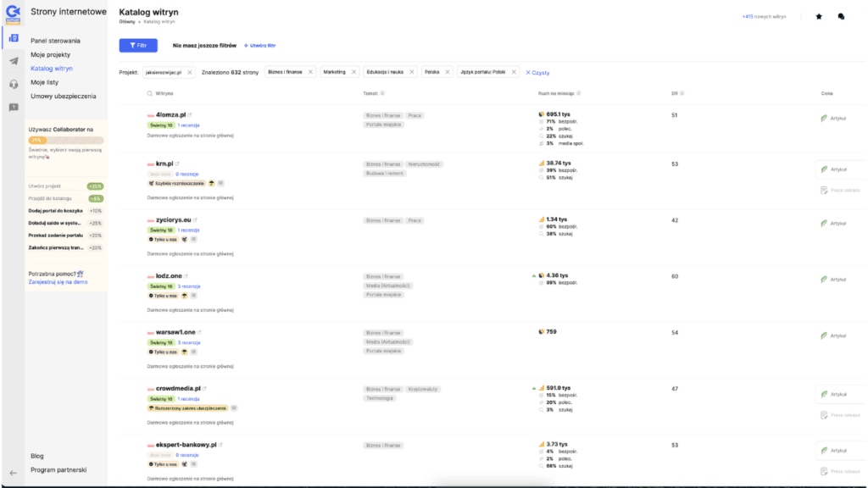
Task: Open 3 recenzje link for lodz.one
Action: [189, 286]
